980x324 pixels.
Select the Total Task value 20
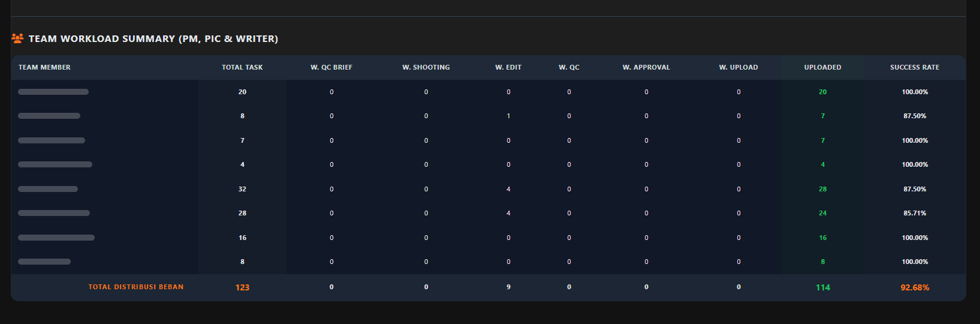point(242,92)
